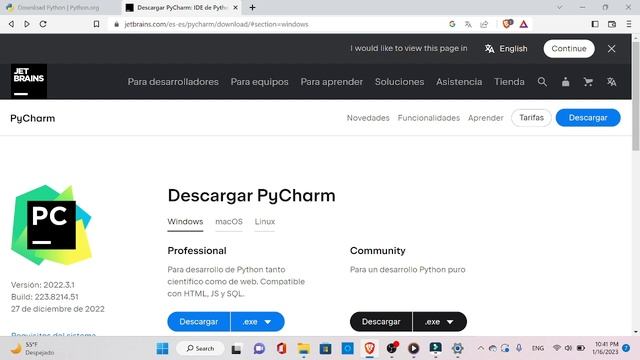Close the Descargar PyCharm tab
This screenshot has width=640, height=360.
[236, 7]
